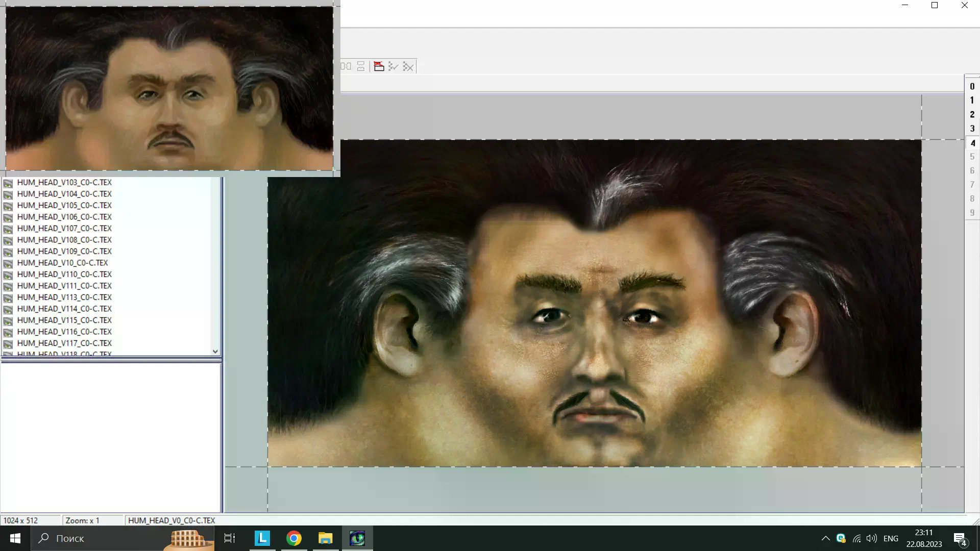Select mipmap level 0 in the side strip
Viewport: 980px width, 551px height.
(x=972, y=86)
